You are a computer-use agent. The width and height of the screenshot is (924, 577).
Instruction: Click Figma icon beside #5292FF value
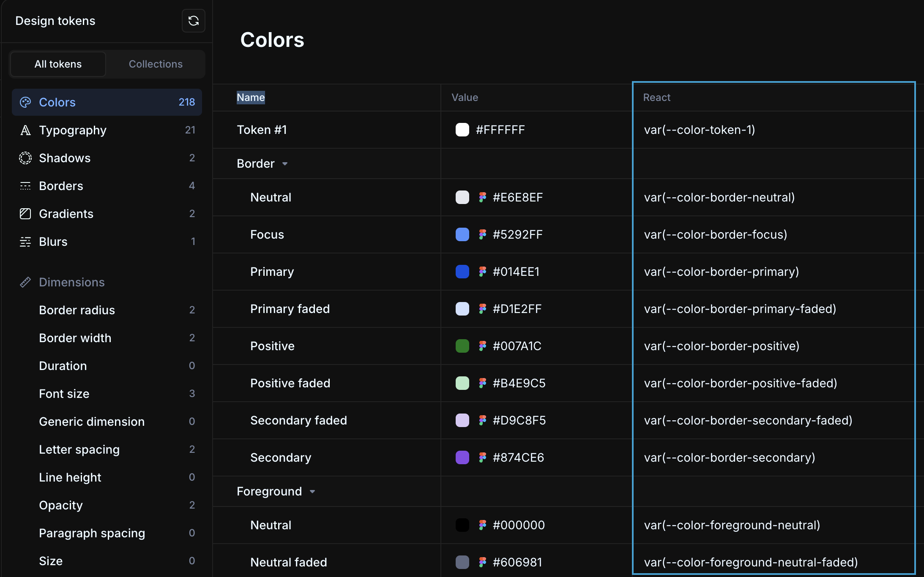point(482,234)
